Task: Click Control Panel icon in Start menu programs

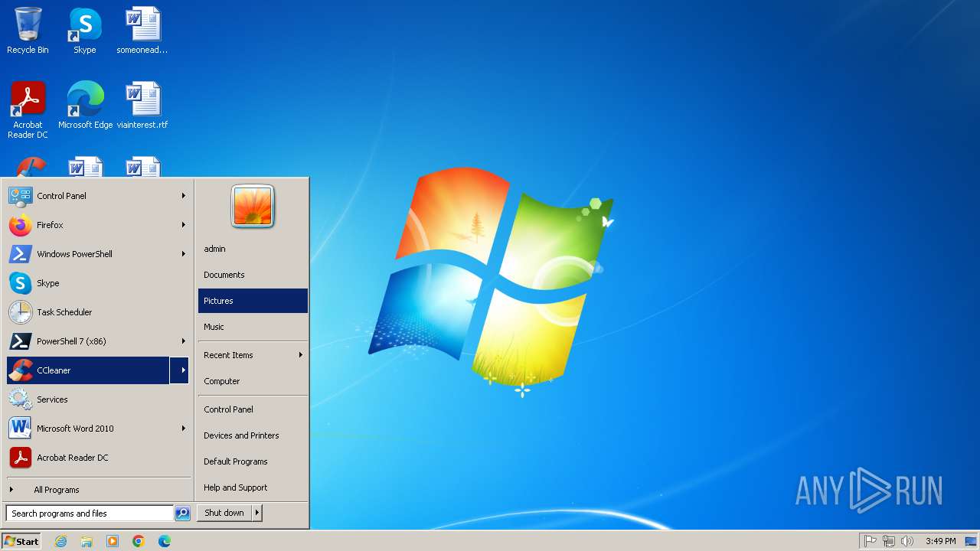Action: pos(20,196)
